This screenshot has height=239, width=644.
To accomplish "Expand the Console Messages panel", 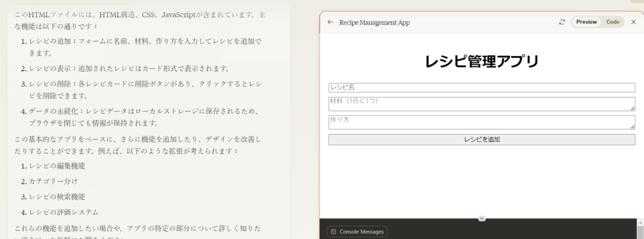I will [x=357, y=231].
